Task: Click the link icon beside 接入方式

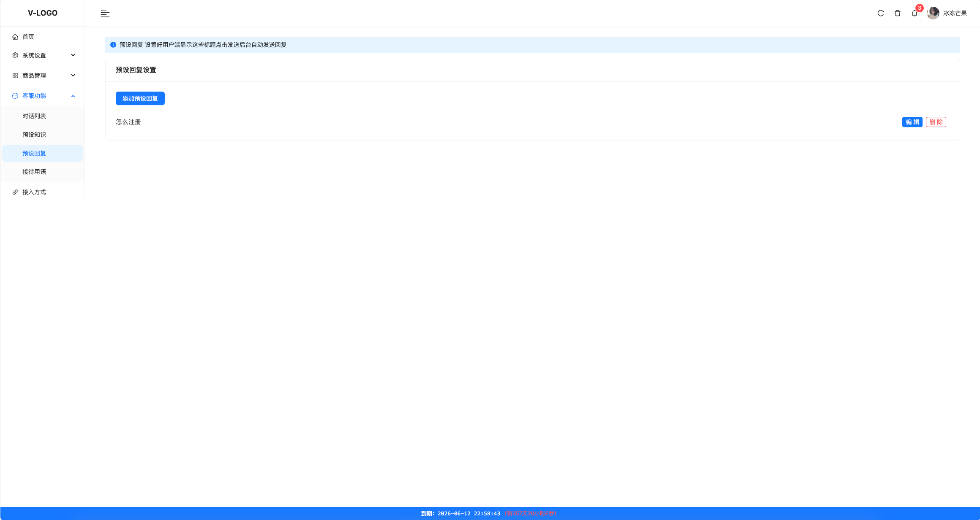Action: (x=15, y=192)
